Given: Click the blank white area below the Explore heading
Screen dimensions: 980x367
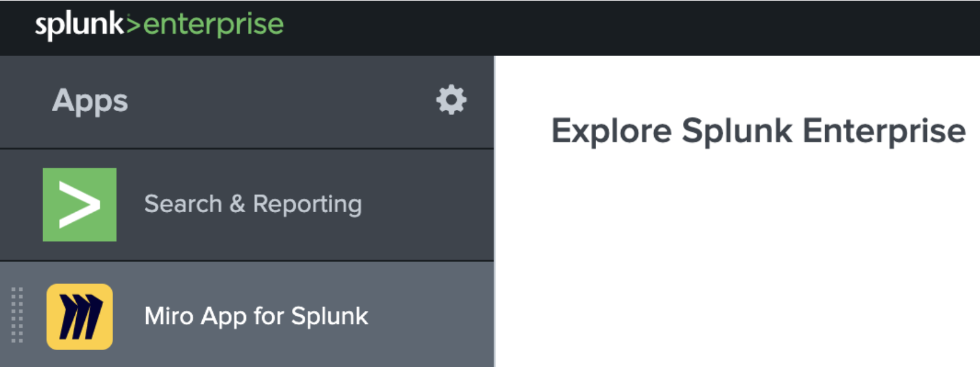Looking at the screenshot, I should tap(737, 262).
